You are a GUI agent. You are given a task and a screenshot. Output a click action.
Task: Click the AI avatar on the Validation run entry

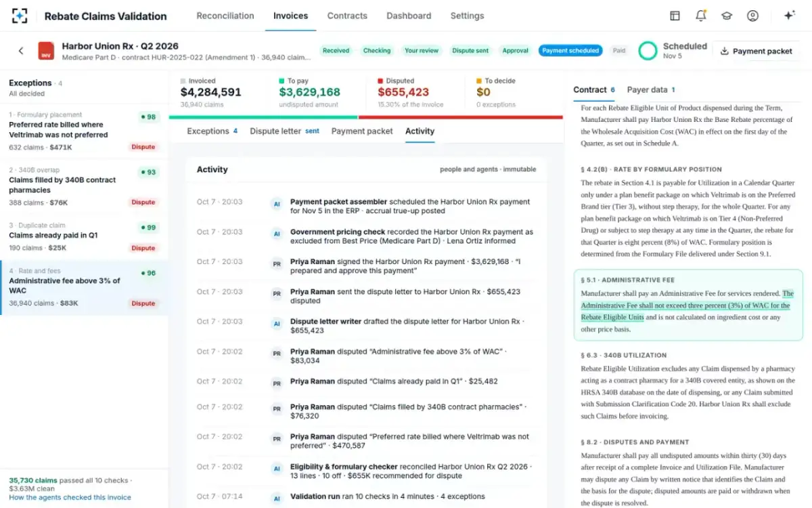(276, 499)
